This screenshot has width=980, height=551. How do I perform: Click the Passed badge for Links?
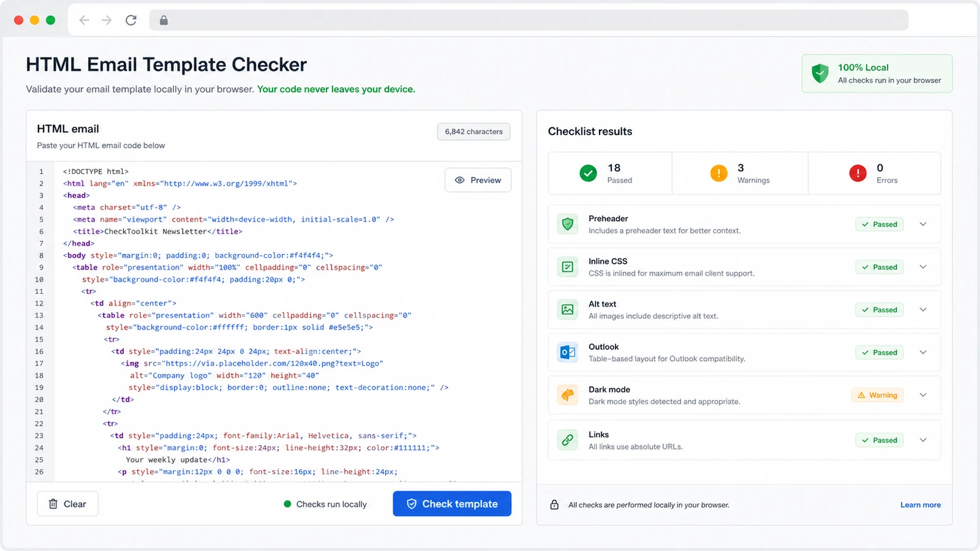coord(880,440)
